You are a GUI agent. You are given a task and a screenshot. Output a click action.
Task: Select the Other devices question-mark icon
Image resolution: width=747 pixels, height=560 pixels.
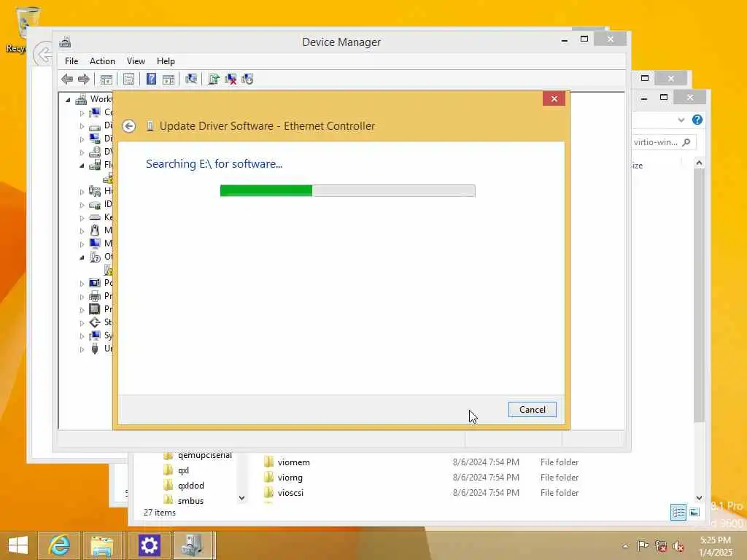(95, 257)
